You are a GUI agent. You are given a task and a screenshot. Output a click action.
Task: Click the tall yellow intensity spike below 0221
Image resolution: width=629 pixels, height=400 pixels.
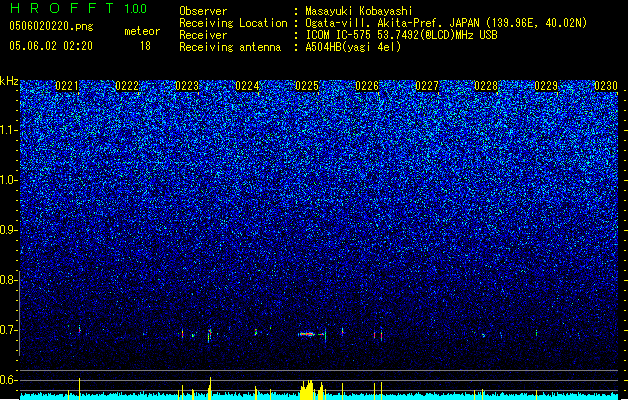pos(79,388)
